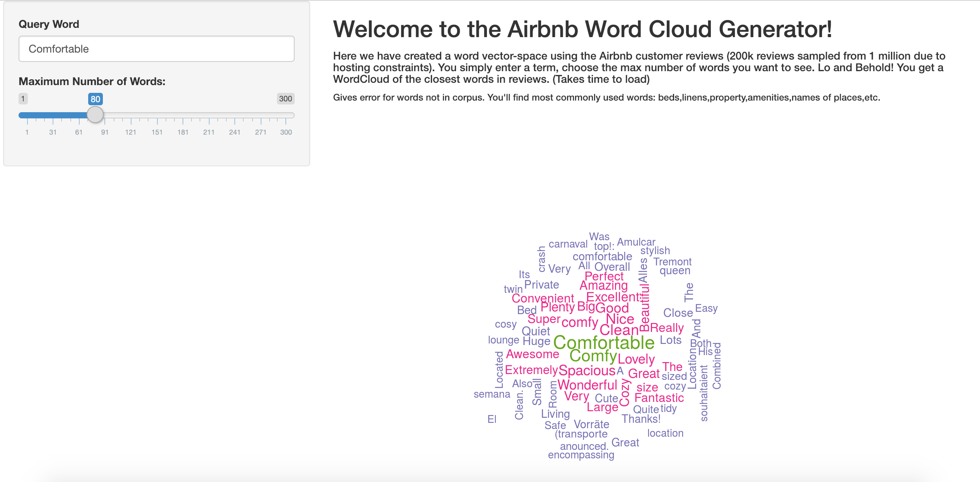Click the blue 80 value bubble
Image resolution: width=980 pixels, height=482 pixels.
pos(95,99)
